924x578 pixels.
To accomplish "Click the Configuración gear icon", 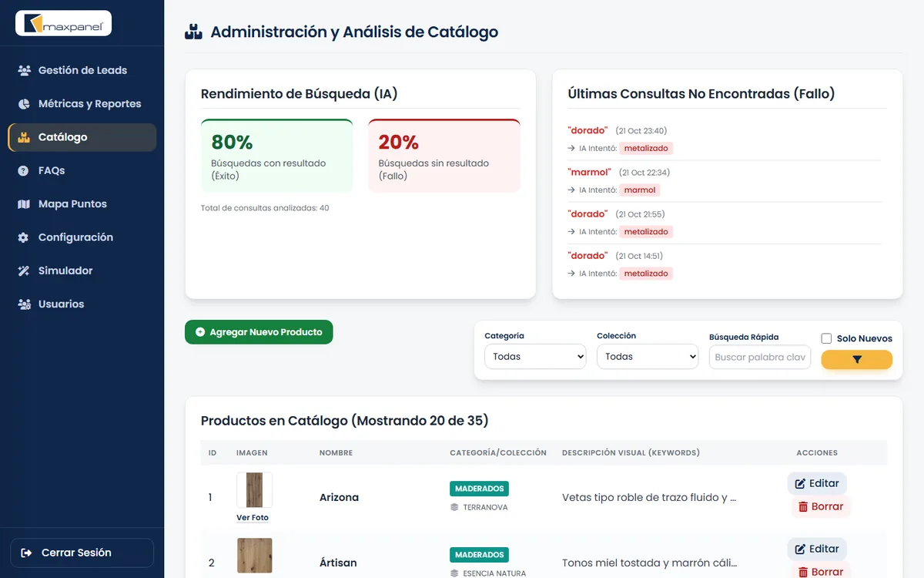I will coord(24,237).
